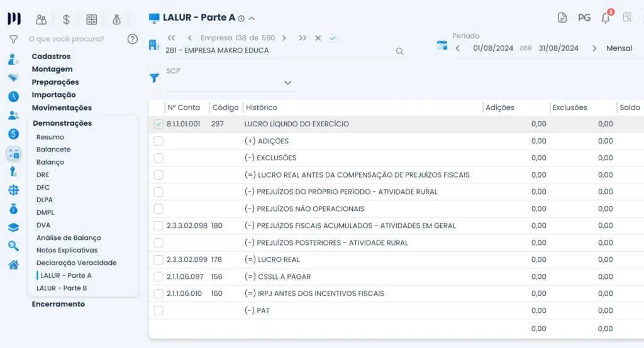
Task: Expand the Cadastros menu section
Action: (51, 57)
